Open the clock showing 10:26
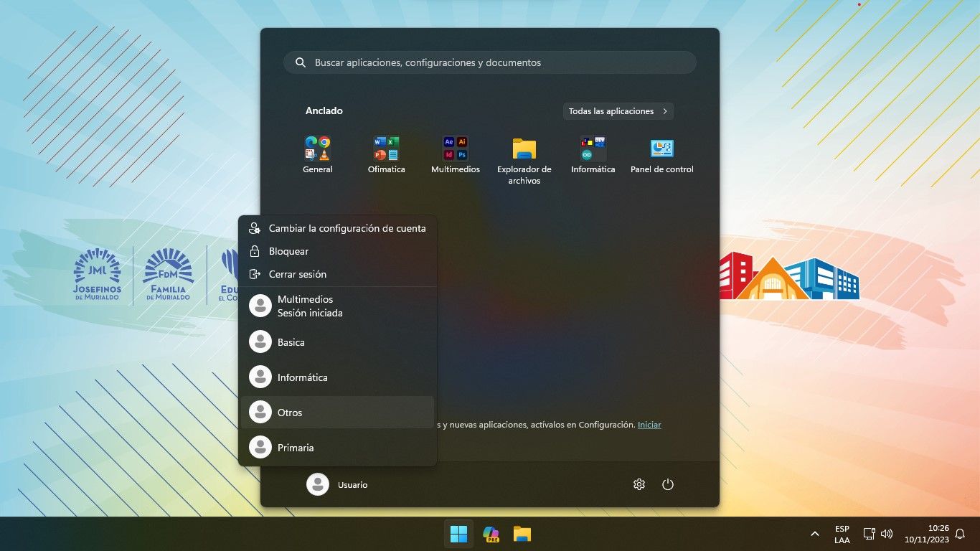Image resolution: width=980 pixels, height=551 pixels. coord(927,534)
